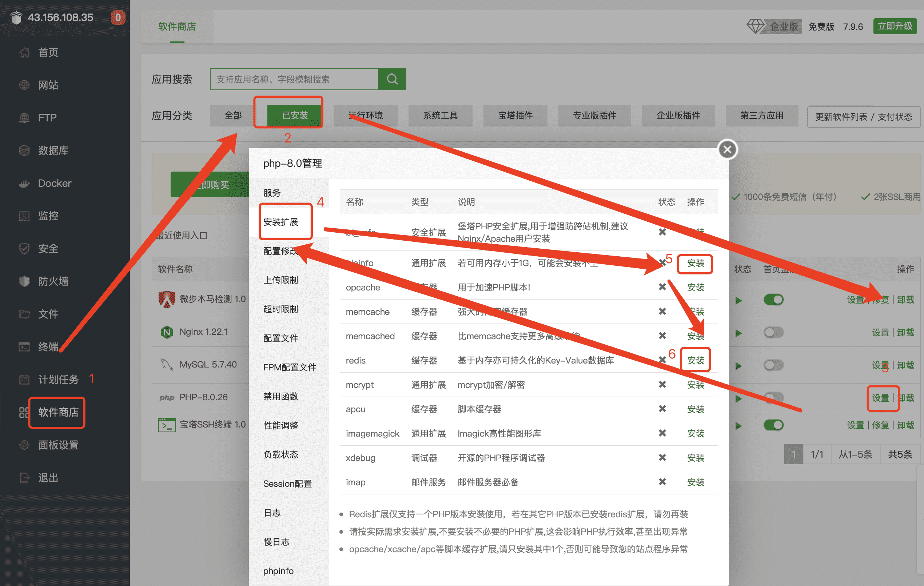Select the 专业版插件 category tab
Screen dimensions: 924x586
coord(594,116)
